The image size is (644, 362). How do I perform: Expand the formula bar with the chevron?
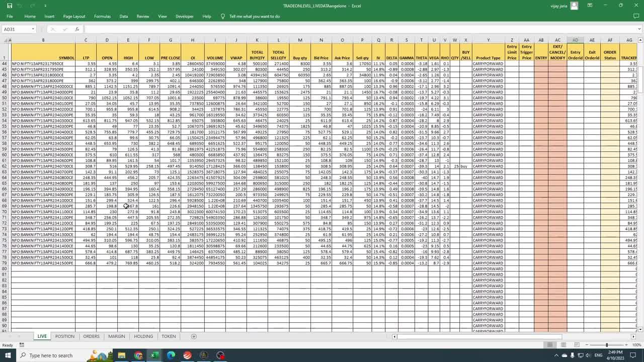coord(639,29)
